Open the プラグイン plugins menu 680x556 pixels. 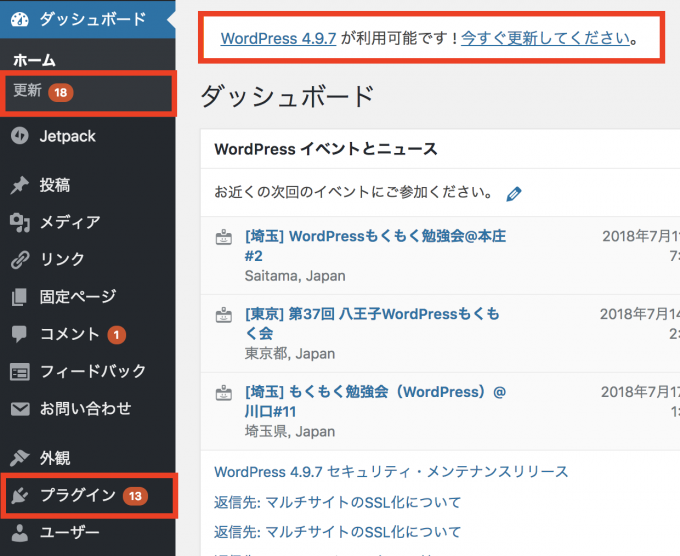(89, 496)
